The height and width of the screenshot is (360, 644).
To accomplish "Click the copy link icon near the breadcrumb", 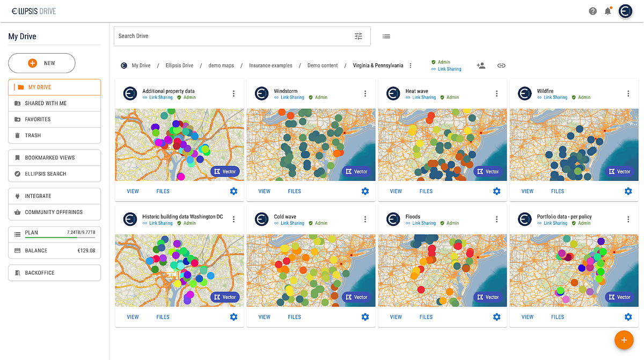I will pyautogui.click(x=501, y=65).
